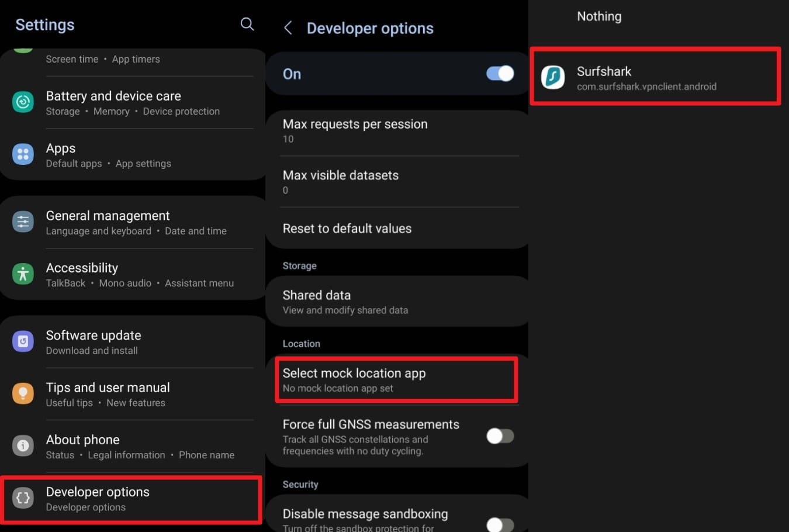Screen dimensions: 789x532
Task: Tap the General management sliders icon
Action: click(x=23, y=222)
